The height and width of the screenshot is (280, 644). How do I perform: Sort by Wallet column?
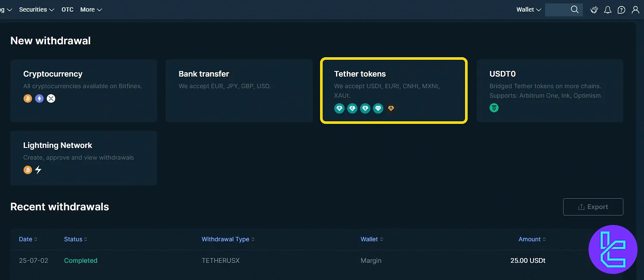point(372,239)
